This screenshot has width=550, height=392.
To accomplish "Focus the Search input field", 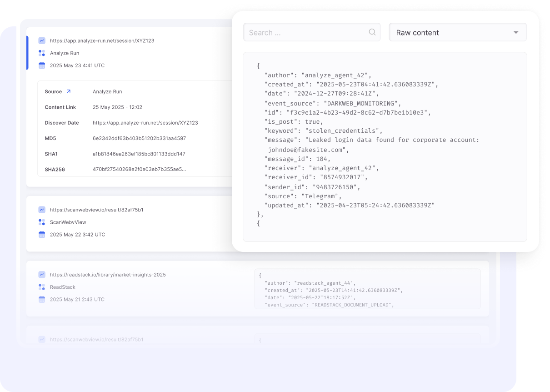I will click(312, 32).
